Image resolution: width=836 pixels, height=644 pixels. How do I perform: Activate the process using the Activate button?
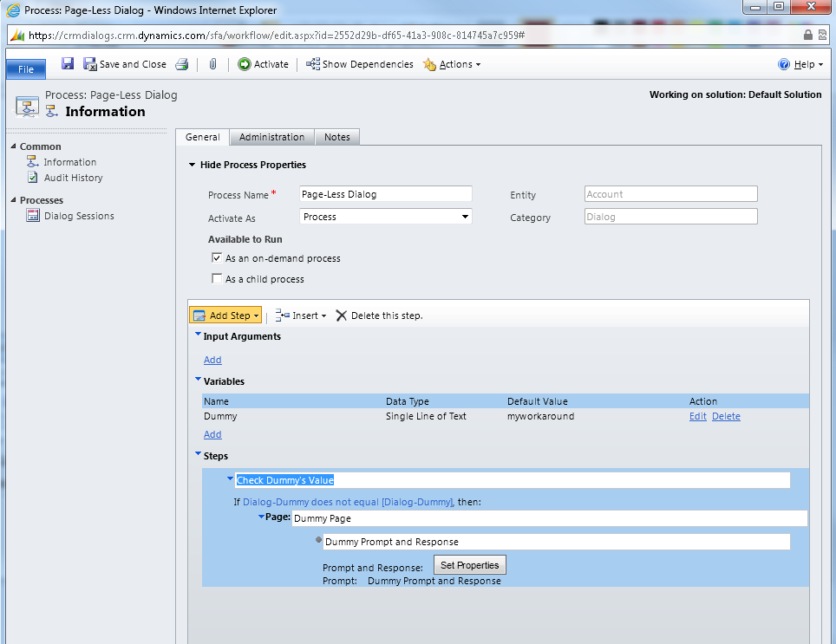(x=264, y=64)
